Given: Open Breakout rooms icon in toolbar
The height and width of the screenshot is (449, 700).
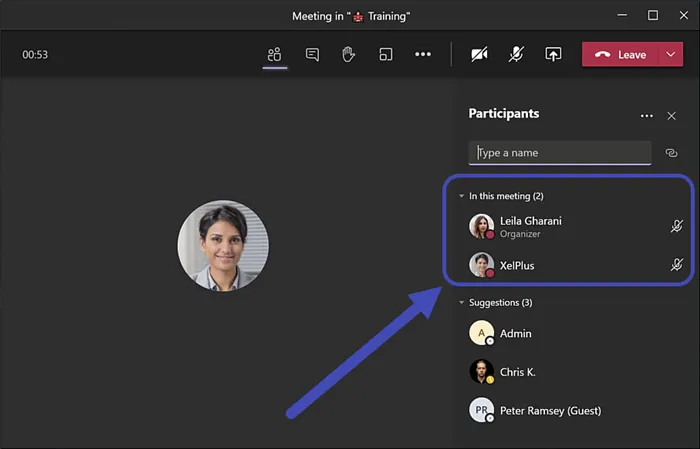Looking at the screenshot, I should click(x=385, y=55).
